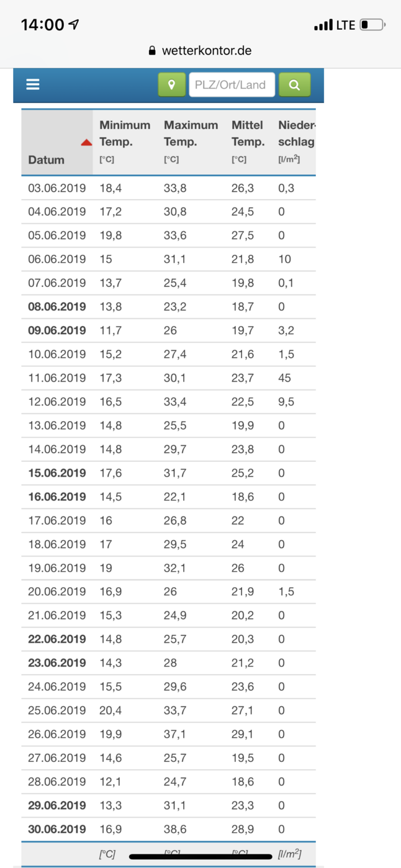Tap the 26.06.2019 date cell

pyautogui.click(x=57, y=734)
